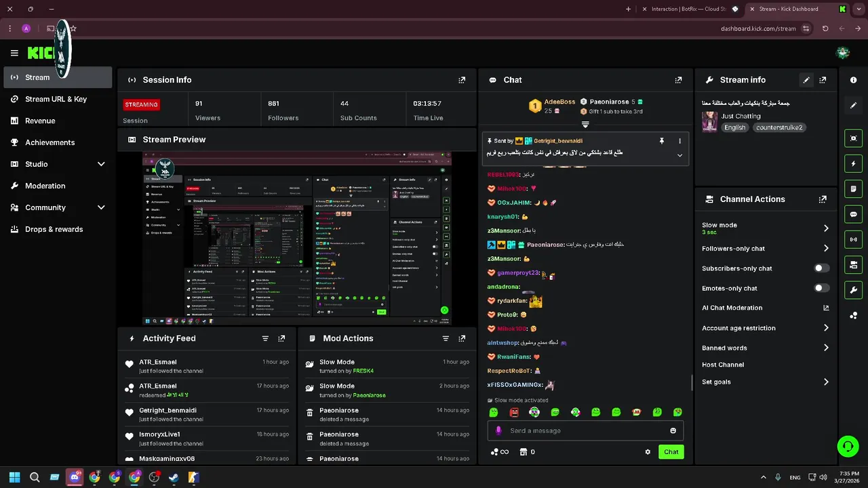Open Achievements in sidebar

(x=58, y=142)
